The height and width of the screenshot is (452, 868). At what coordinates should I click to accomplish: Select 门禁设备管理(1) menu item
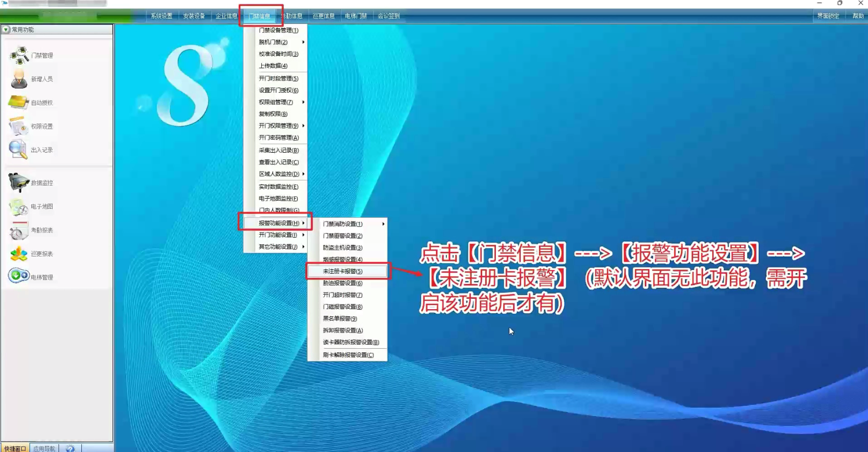(x=279, y=30)
